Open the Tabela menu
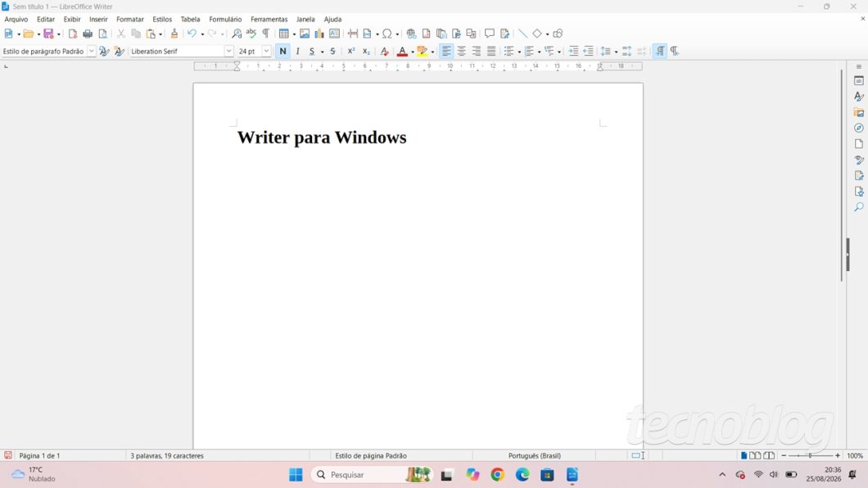The height and width of the screenshot is (488, 868). 191,19
